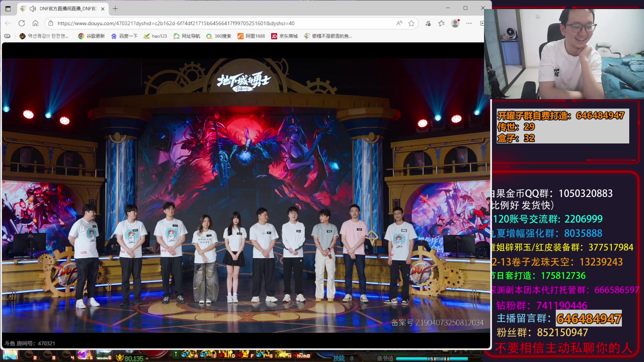Select quick slot 2 item icon
This screenshot has width=644, height=362.
29,355
